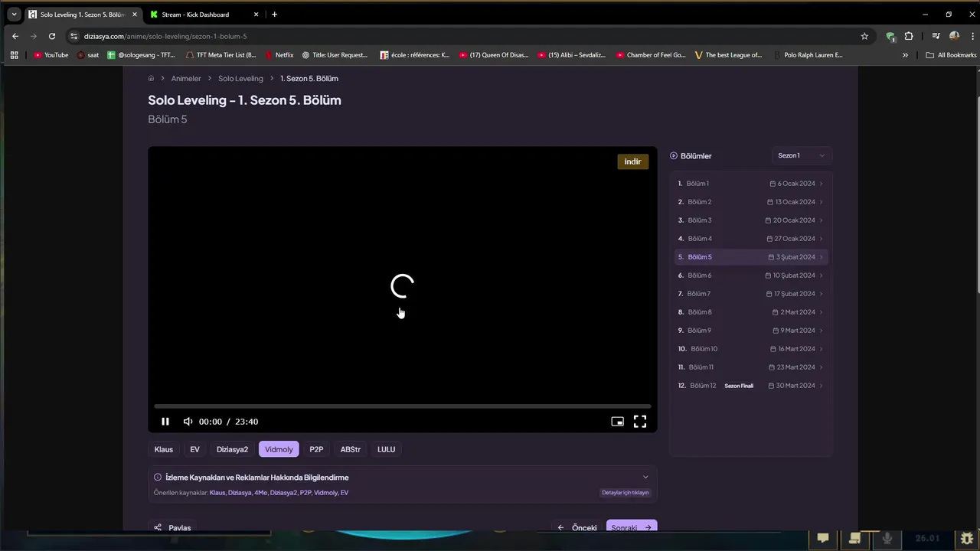Open a new browser tab

tap(274, 15)
